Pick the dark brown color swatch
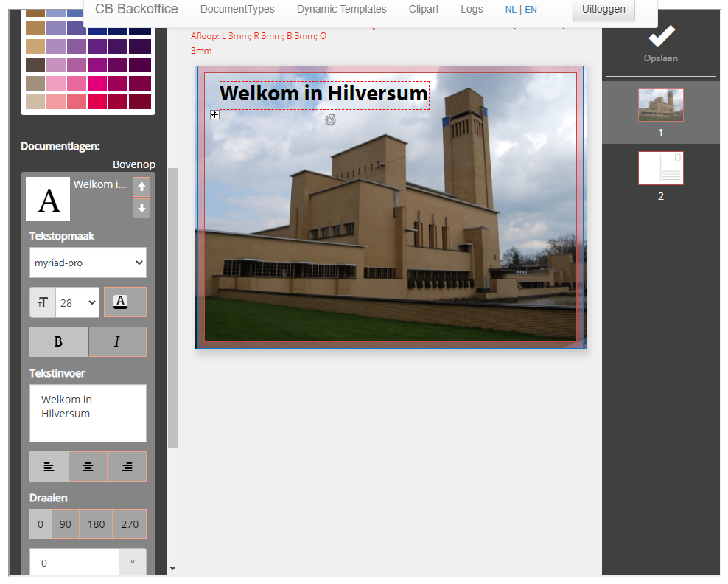Image resolution: width=728 pixels, height=584 pixels. pos(35,65)
